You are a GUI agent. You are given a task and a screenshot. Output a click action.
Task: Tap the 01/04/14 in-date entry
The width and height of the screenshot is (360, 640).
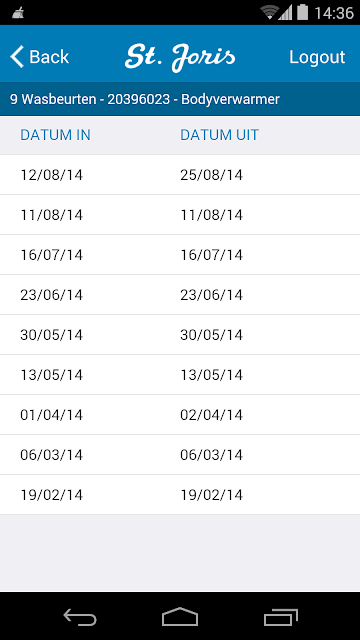tap(51, 415)
